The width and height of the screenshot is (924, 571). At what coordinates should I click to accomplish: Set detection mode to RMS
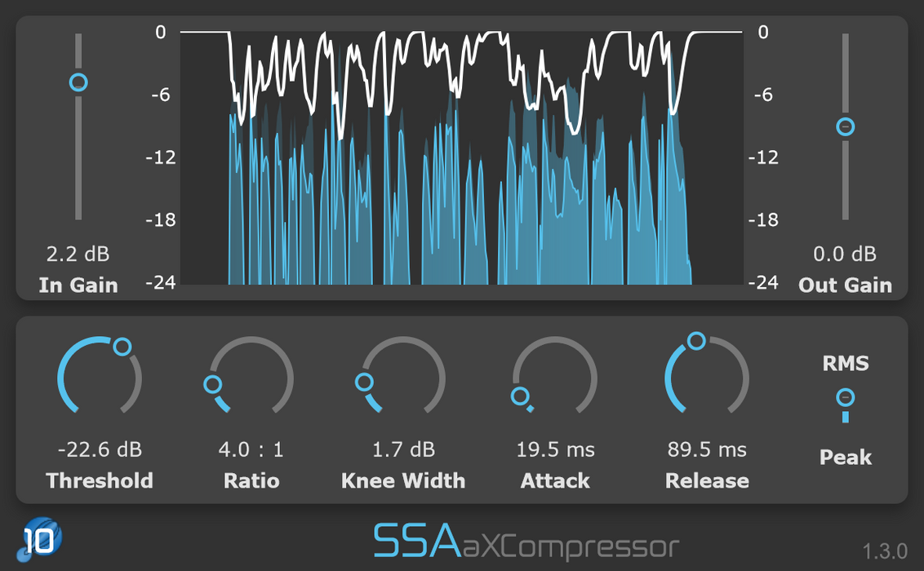point(846,364)
